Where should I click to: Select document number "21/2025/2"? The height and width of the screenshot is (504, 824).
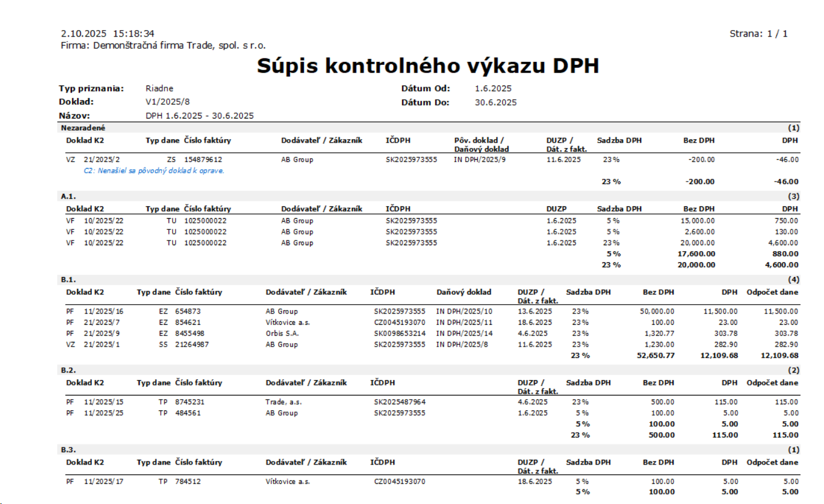pos(102,159)
